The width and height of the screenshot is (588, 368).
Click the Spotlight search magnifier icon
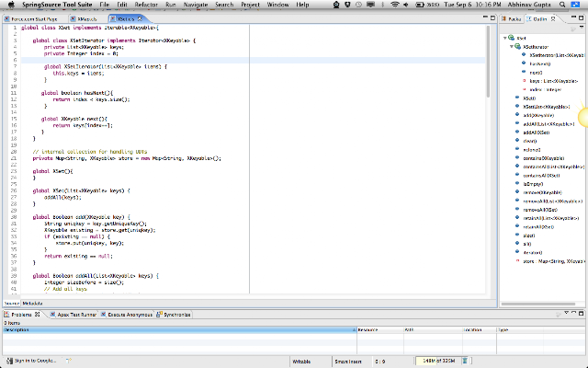click(562, 5)
